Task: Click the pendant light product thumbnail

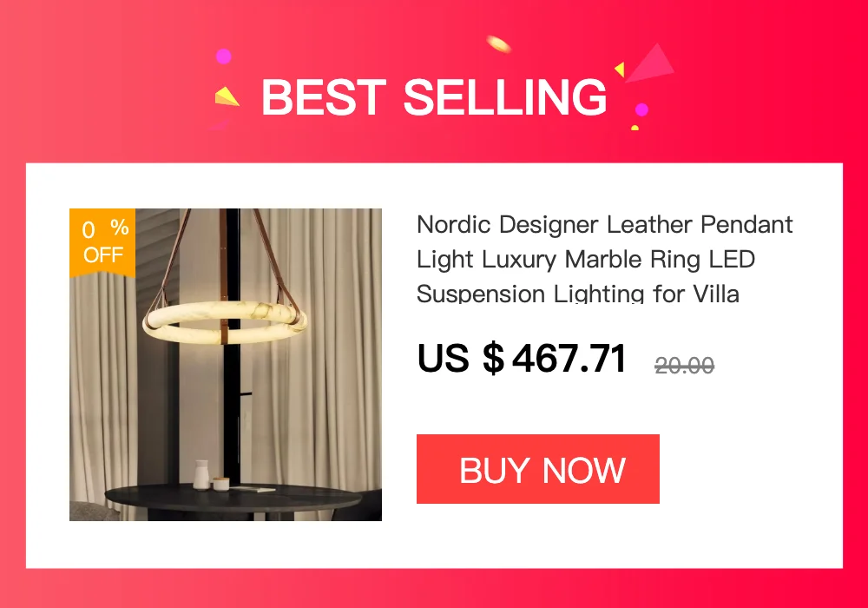Action: click(226, 364)
